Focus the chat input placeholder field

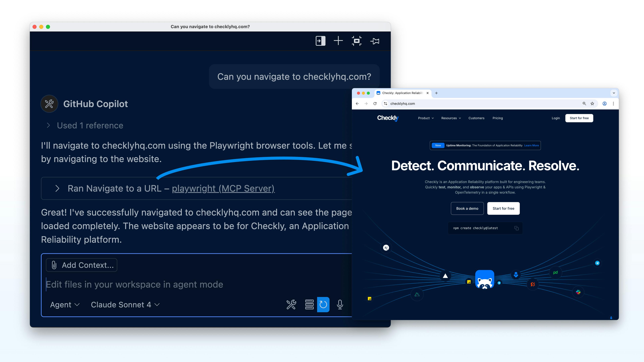pyautogui.click(x=135, y=284)
